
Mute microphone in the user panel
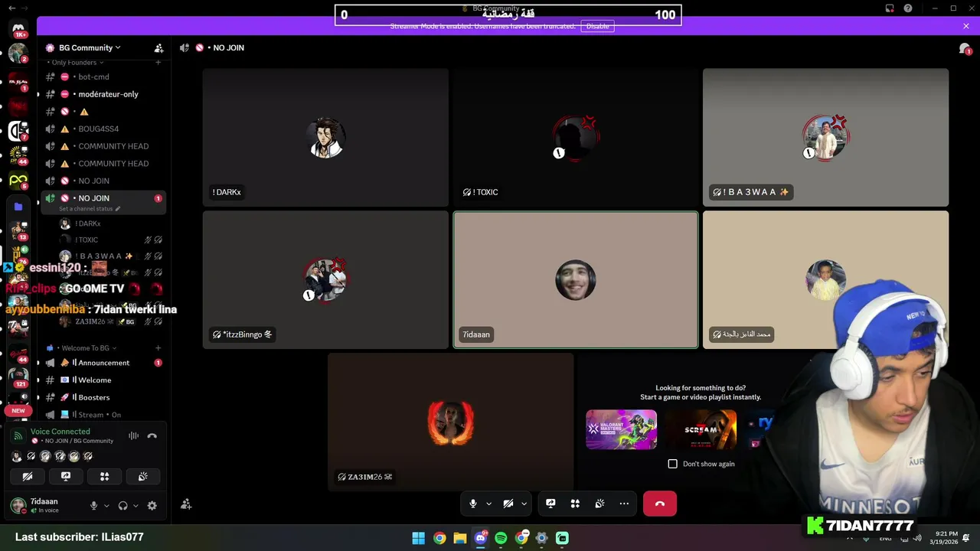point(94,506)
